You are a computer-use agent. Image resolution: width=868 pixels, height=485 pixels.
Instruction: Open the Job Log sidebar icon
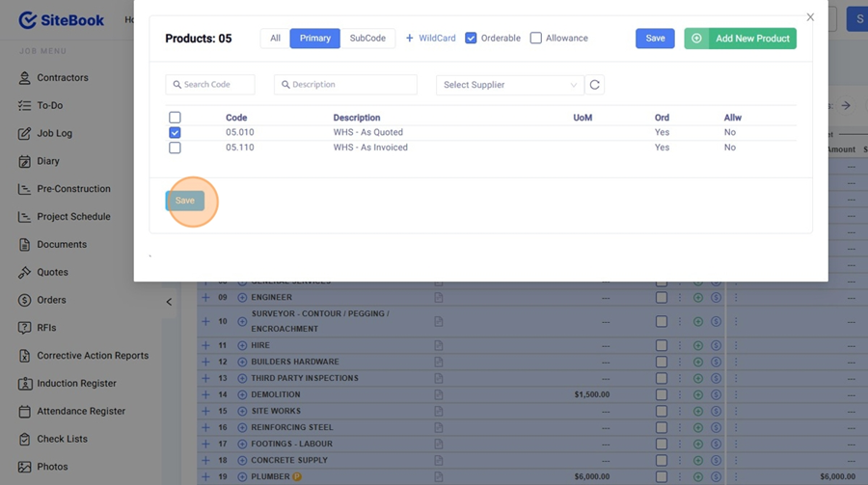pyautogui.click(x=25, y=133)
